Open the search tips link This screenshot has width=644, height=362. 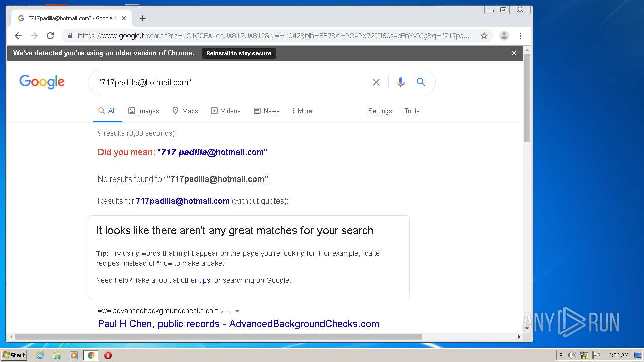coord(204,280)
